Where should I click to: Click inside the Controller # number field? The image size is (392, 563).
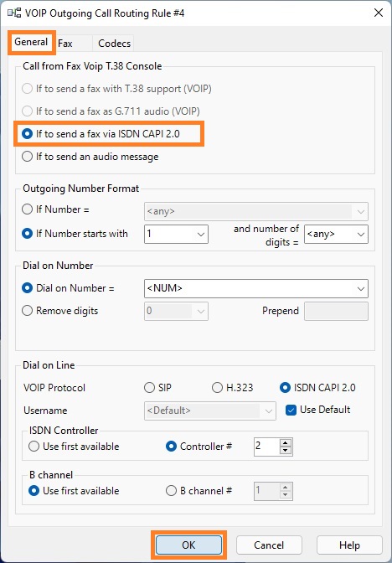266,447
